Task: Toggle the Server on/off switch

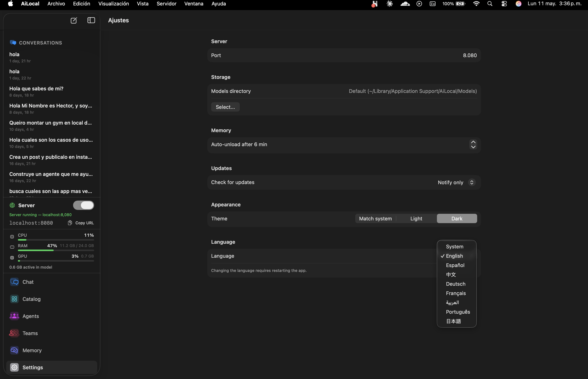Action: (83, 205)
